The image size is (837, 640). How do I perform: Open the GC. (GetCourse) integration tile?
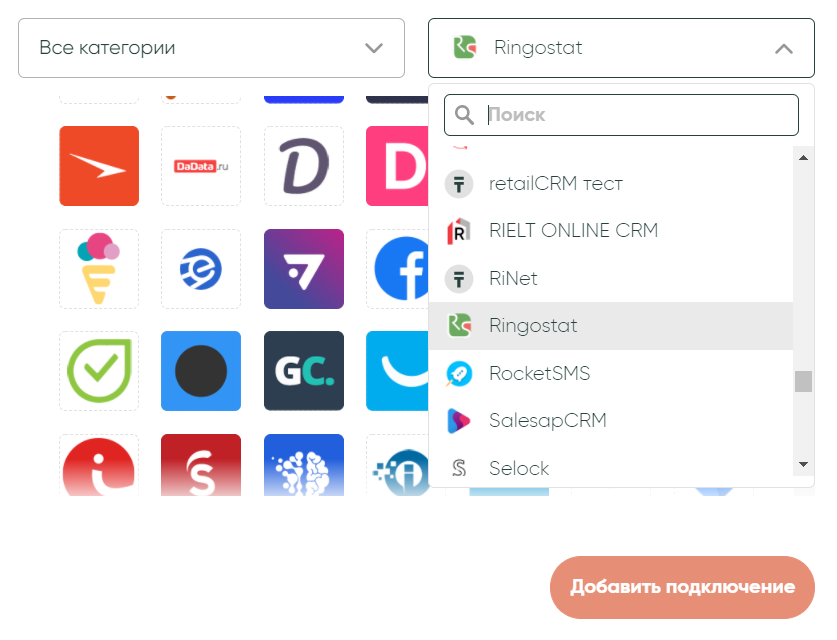coord(304,371)
